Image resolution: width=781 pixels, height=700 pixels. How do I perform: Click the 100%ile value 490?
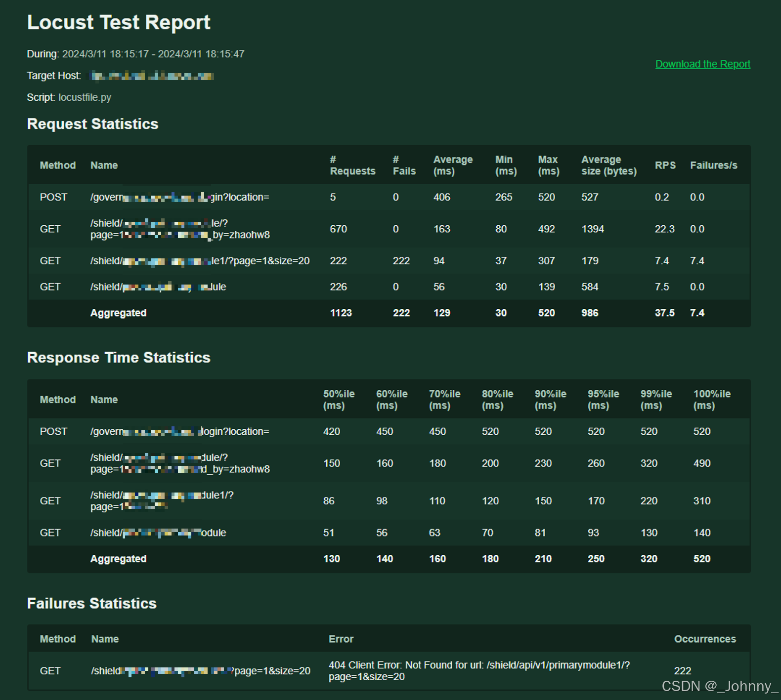click(x=702, y=463)
